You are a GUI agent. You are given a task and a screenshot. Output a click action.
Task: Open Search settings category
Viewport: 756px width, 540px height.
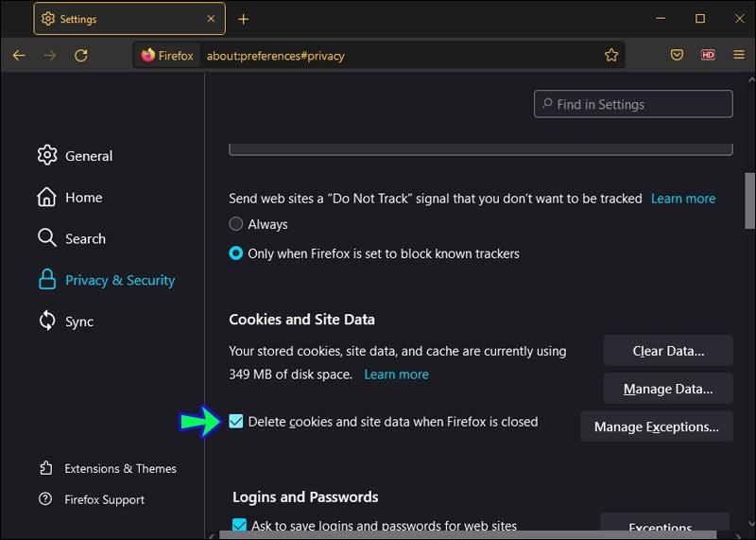pos(72,238)
